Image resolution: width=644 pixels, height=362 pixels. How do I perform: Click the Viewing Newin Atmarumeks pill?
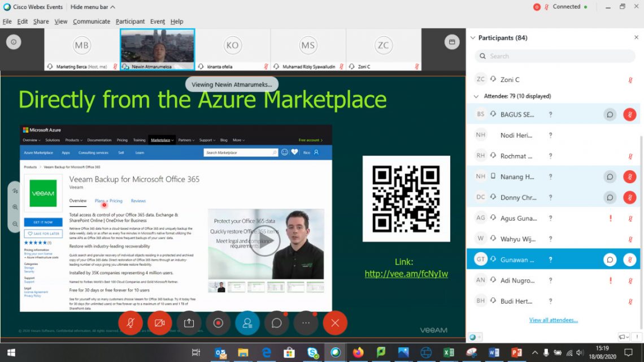point(232,84)
